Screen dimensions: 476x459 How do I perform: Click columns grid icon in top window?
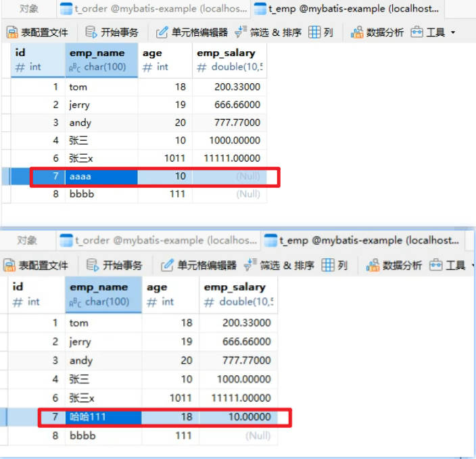314,32
